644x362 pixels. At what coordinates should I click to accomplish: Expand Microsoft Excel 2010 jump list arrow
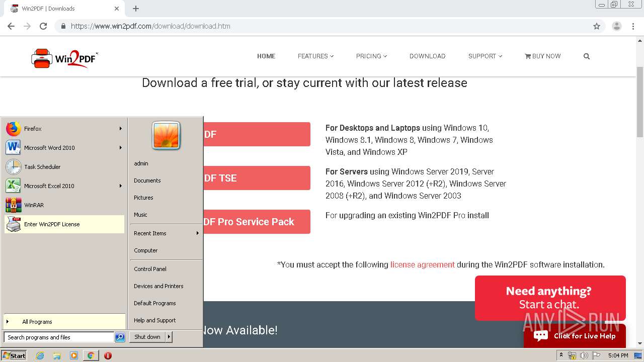click(x=120, y=186)
